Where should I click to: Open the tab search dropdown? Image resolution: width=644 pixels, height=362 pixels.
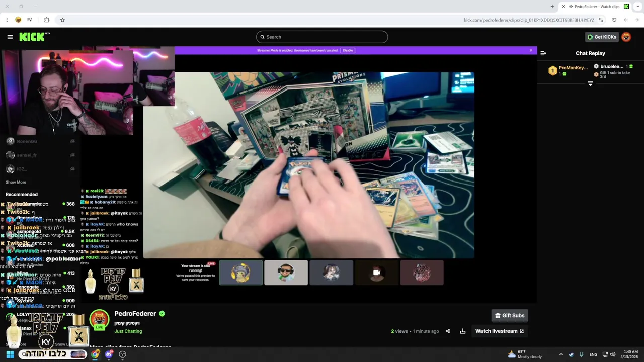pyautogui.click(x=638, y=7)
